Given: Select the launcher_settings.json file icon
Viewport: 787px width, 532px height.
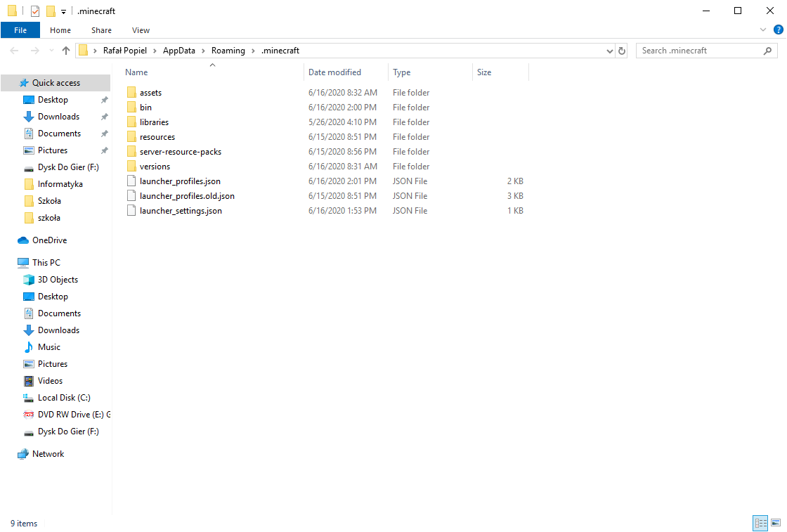Looking at the screenshot, I should pyautogui.click(x=131, y=210).
